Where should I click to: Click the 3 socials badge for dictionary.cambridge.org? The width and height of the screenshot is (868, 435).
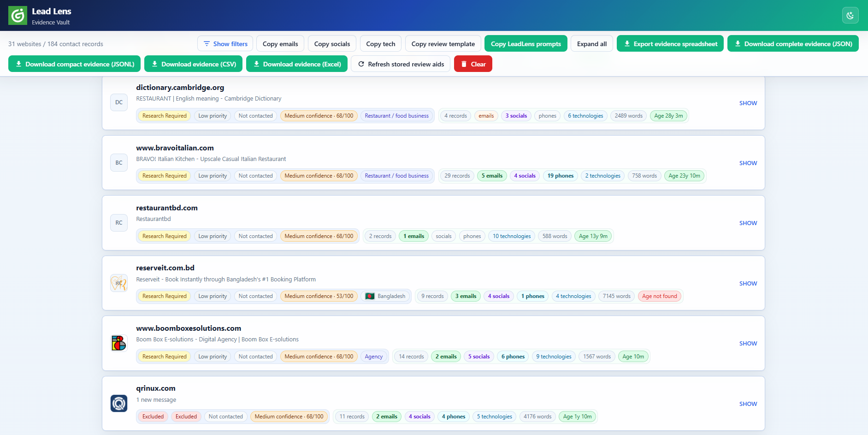[x=516, y=116]
